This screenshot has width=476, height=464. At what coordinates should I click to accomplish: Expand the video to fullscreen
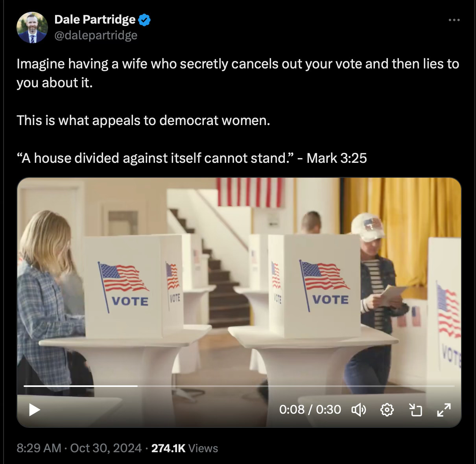point(444,410)
